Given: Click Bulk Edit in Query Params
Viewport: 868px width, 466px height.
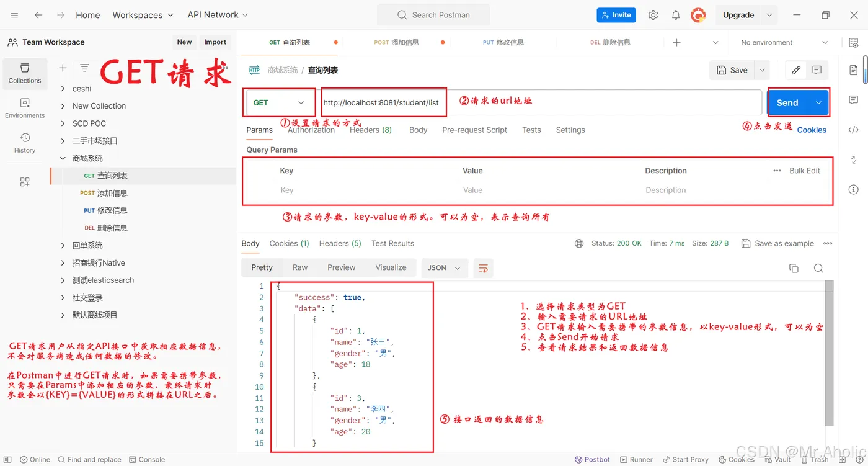Looking at the screenshot, I should tap(805, 171).
